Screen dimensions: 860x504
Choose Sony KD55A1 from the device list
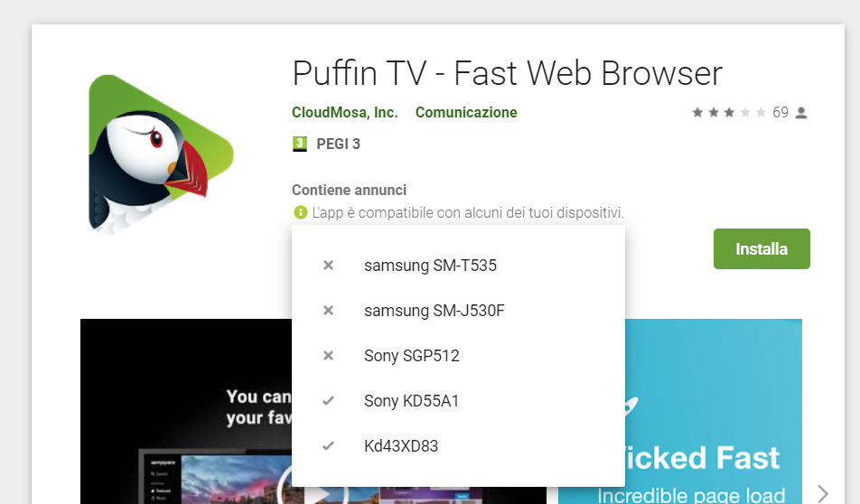[411, 401]
